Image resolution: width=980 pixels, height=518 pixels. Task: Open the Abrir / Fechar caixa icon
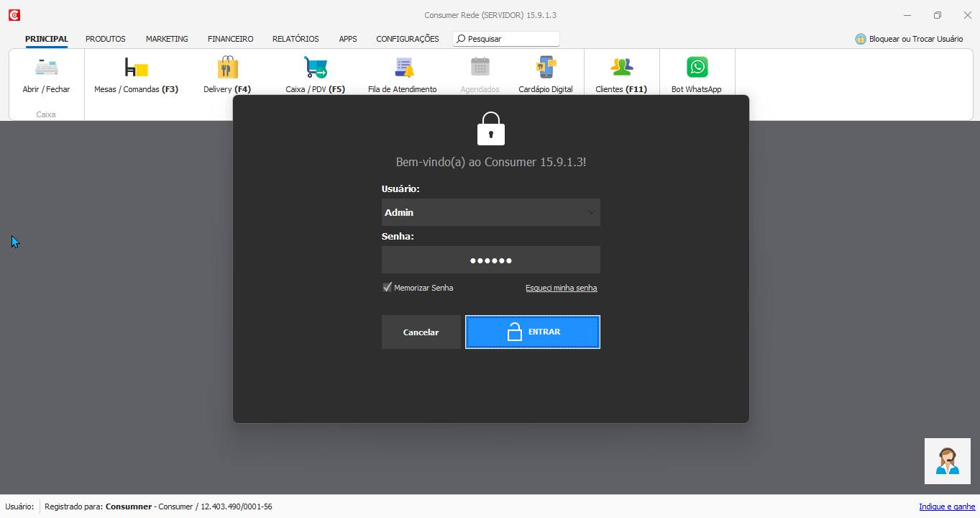point(46,68)
